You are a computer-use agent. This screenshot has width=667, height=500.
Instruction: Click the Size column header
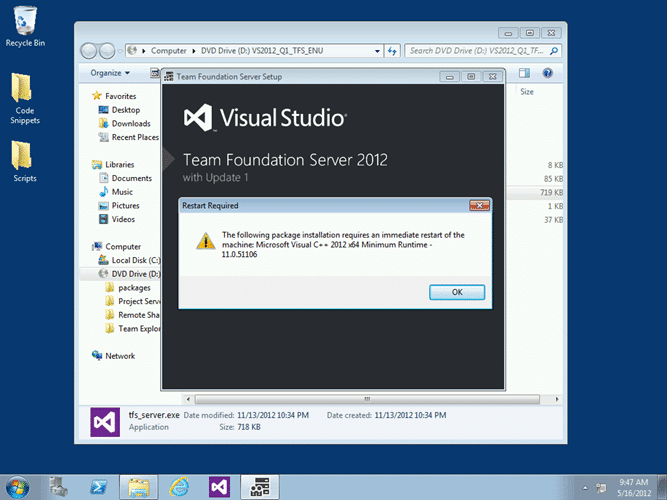coord(527,91)
